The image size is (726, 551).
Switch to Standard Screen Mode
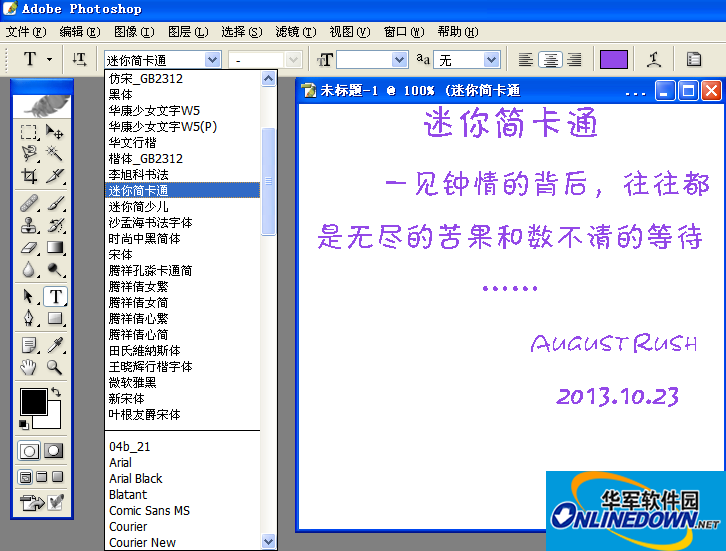pyautogui.click(x=26, y=477)
